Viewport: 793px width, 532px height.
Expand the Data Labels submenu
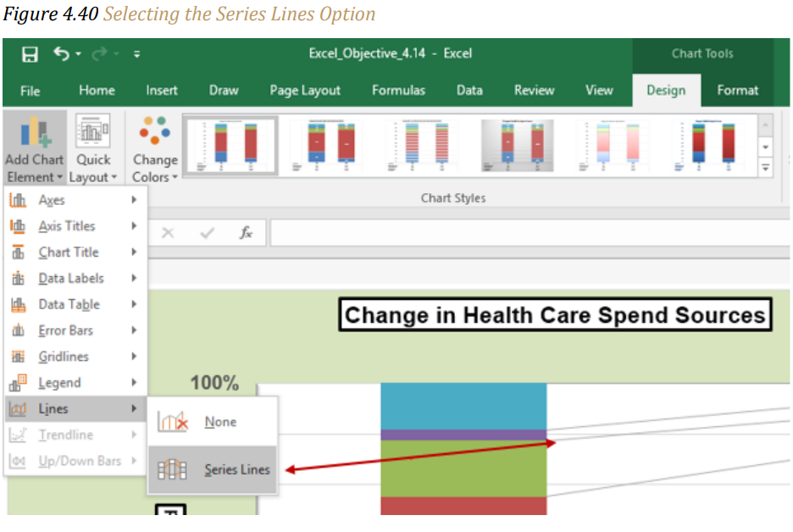(75, 278)
